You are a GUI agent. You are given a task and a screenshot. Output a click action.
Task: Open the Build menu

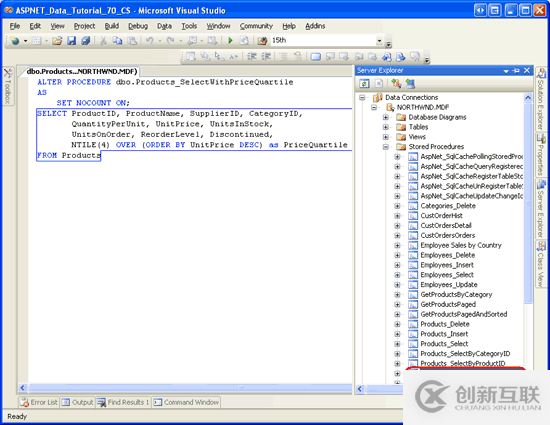pos(112,26)
